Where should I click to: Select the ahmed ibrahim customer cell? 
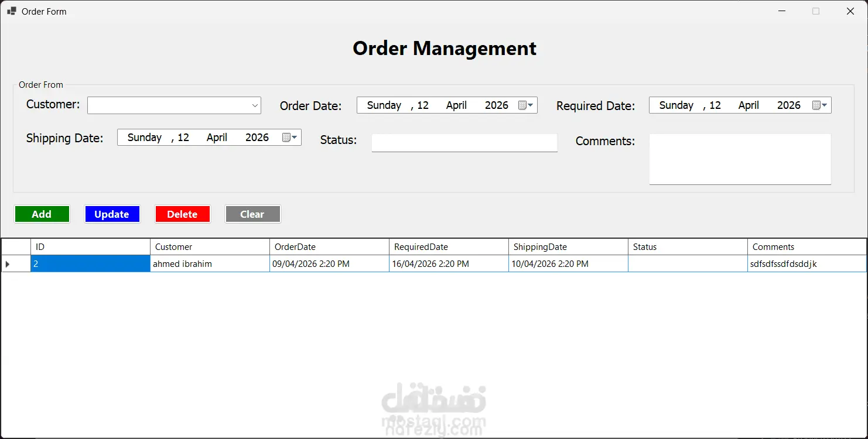click(x=210, y=264)
